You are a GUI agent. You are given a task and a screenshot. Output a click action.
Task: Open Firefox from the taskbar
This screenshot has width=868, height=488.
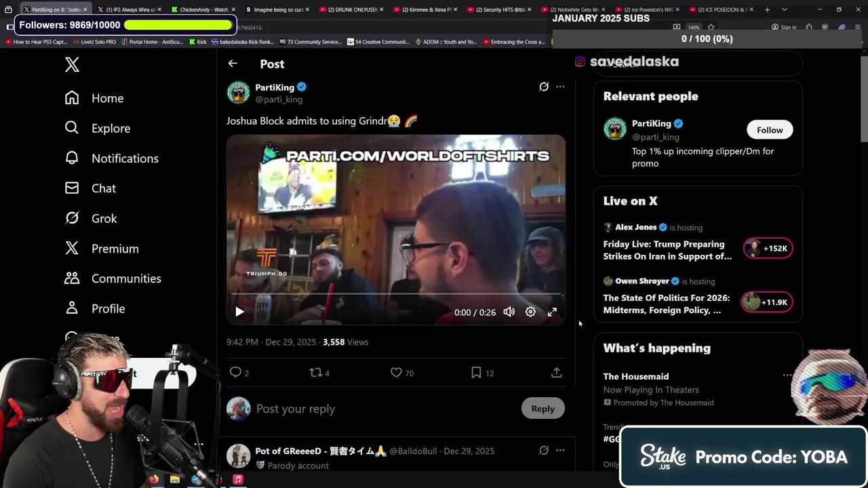pos(154,479)
